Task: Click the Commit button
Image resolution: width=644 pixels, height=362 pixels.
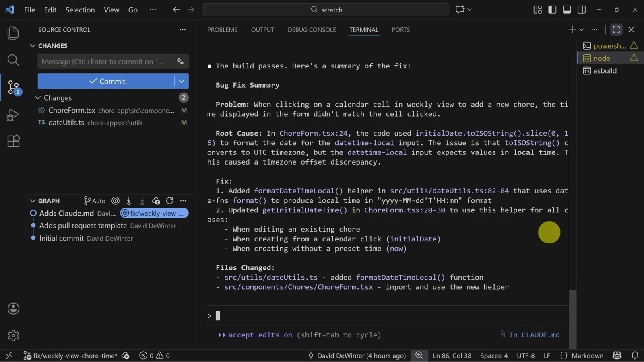Action: 106,81
